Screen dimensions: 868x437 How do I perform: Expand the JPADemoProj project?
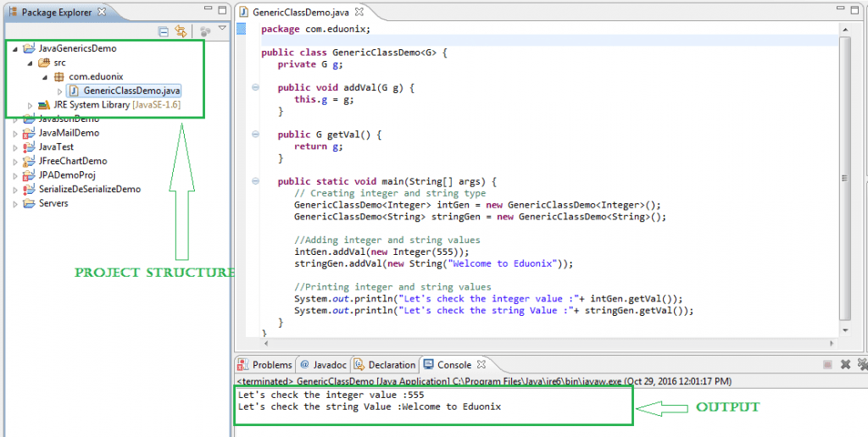pos(15,175)
